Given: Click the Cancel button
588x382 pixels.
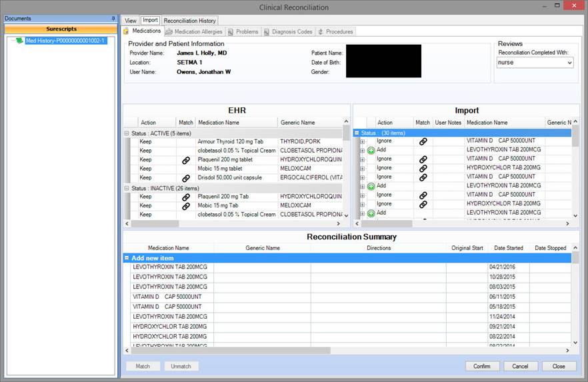Looking at the screenshot, I should (520, 366).
